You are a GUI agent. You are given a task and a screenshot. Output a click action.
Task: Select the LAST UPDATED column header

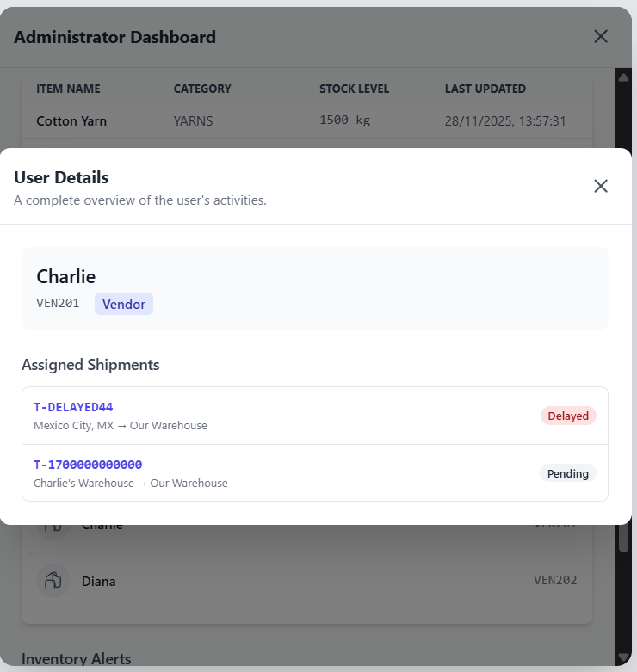[485, 89]
